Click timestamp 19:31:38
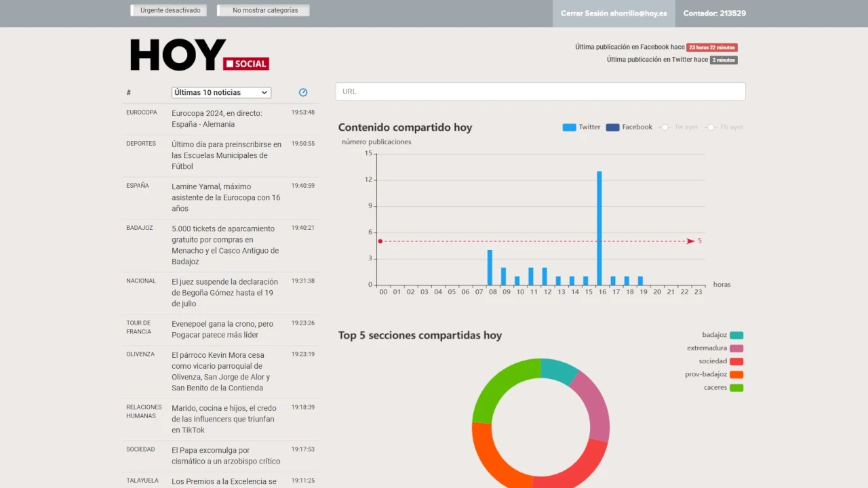 point(303,281)
